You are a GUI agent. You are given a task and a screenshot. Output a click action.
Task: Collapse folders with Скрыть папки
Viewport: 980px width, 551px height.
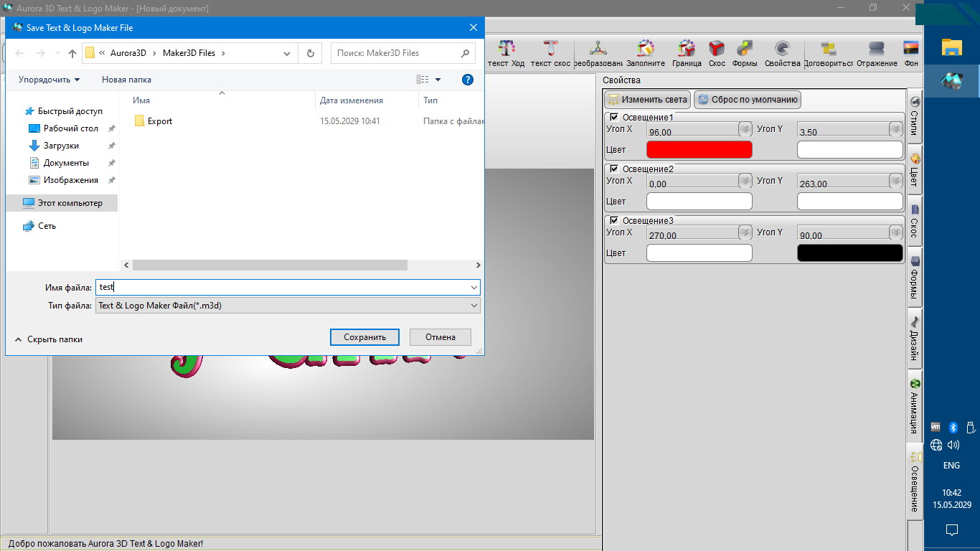(48, 339)
